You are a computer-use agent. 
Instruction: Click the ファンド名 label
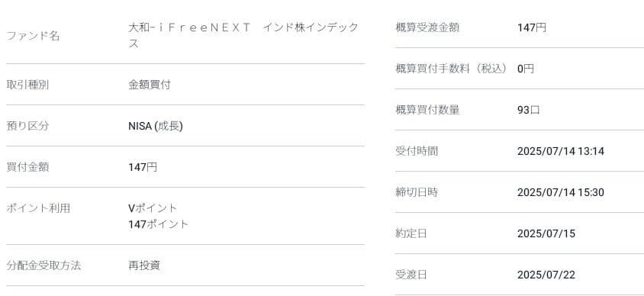coord(33,36)
